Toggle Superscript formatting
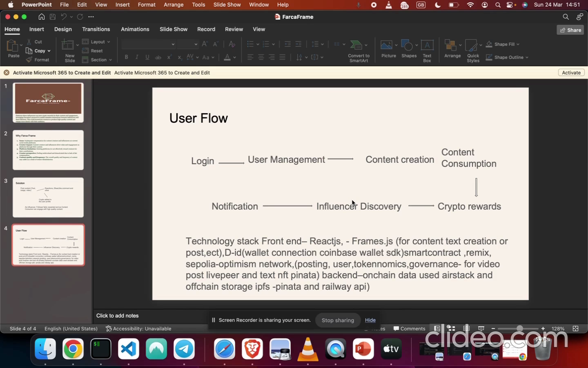588x368 pixels. (x=169, y=57)
